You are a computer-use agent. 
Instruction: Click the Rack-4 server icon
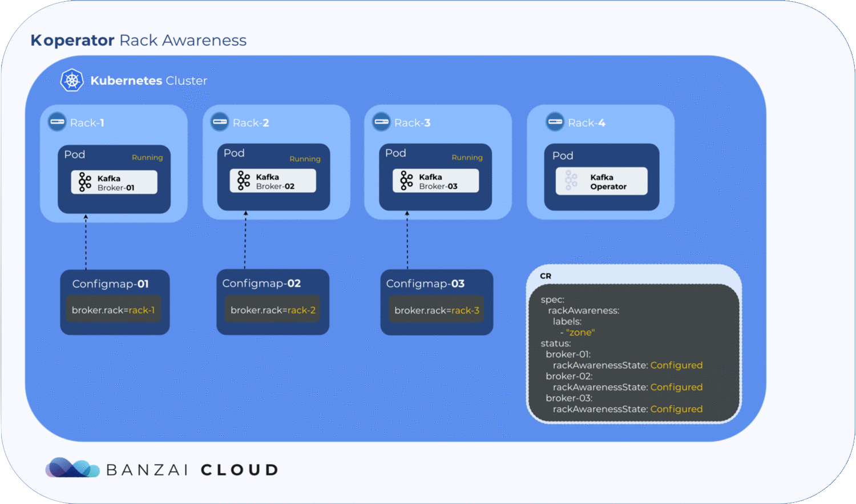(555, 121)
